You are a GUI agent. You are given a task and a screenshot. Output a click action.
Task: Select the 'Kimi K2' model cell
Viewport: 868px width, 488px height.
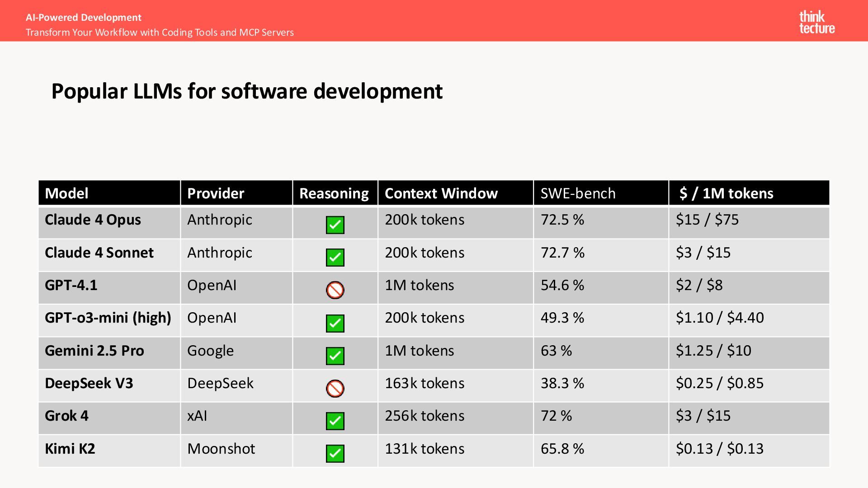point(109,451)
